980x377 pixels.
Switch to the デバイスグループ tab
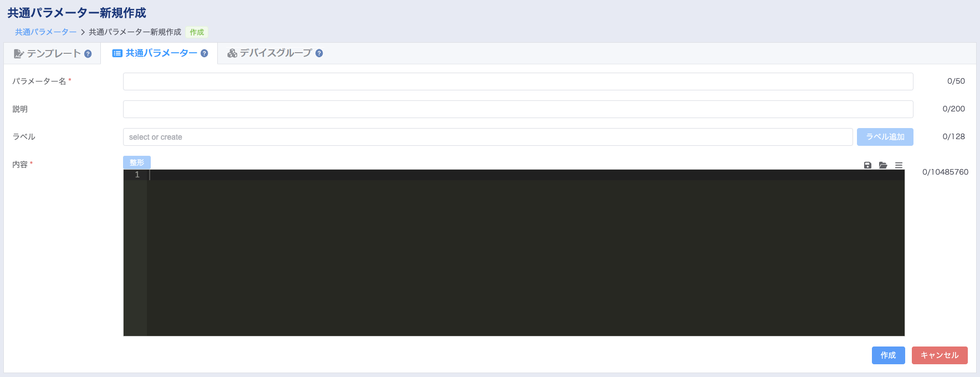tap(275, 53)
